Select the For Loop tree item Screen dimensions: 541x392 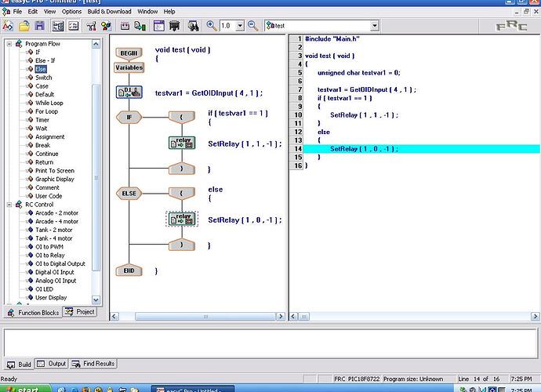(x=46, y=111)
